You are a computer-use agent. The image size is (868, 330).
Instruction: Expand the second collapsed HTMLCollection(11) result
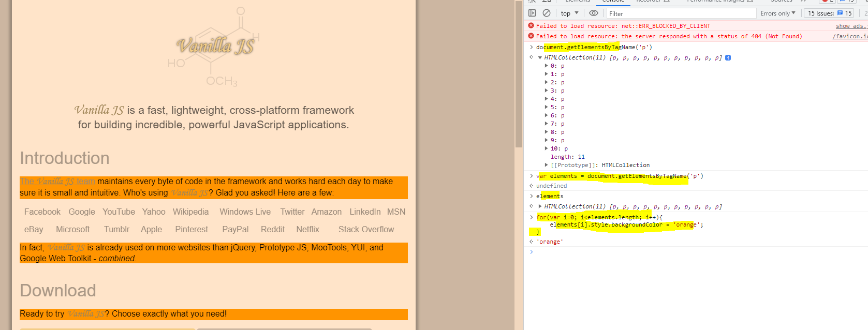pos(540,206)
